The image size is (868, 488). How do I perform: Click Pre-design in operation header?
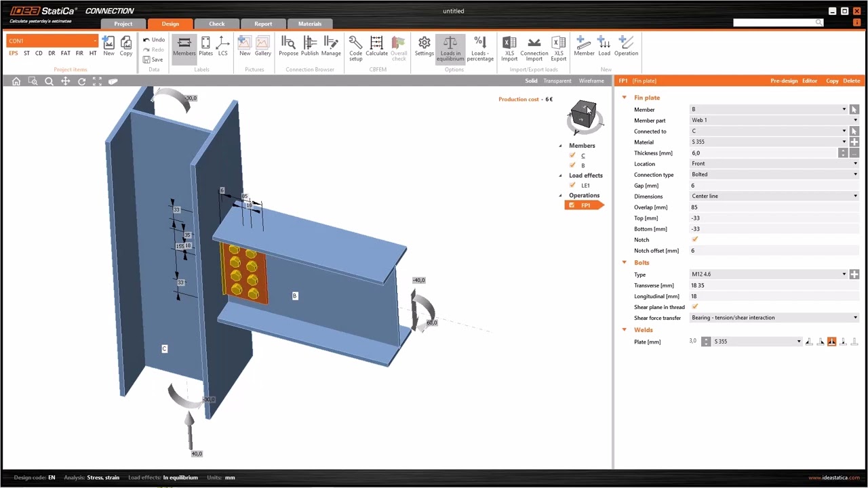tap(784, 81)
